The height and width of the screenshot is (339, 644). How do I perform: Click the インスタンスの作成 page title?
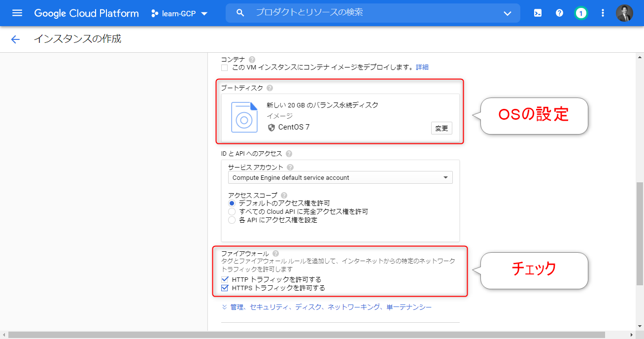[x=77, y=39]
